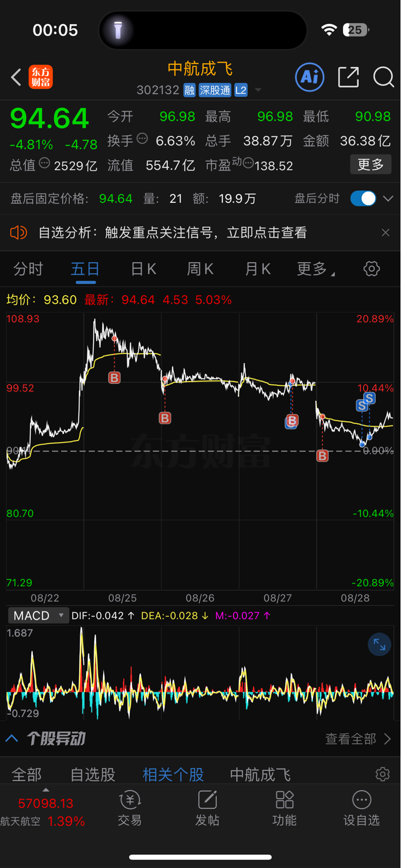Image resolution: width=401 pixels, height=868 pixels.
Task: Open the 东方财富 orange logo icon
Action: pyautogui.click(x=41, y=77)
